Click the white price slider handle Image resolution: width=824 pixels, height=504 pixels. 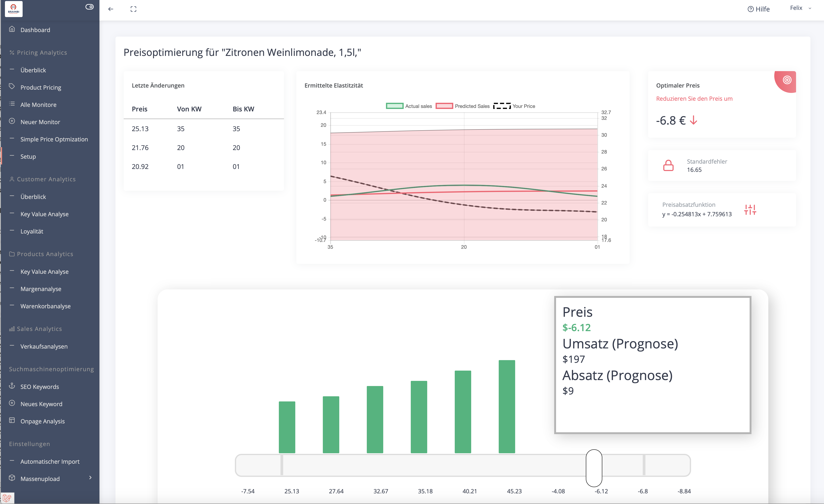[594, 468]
